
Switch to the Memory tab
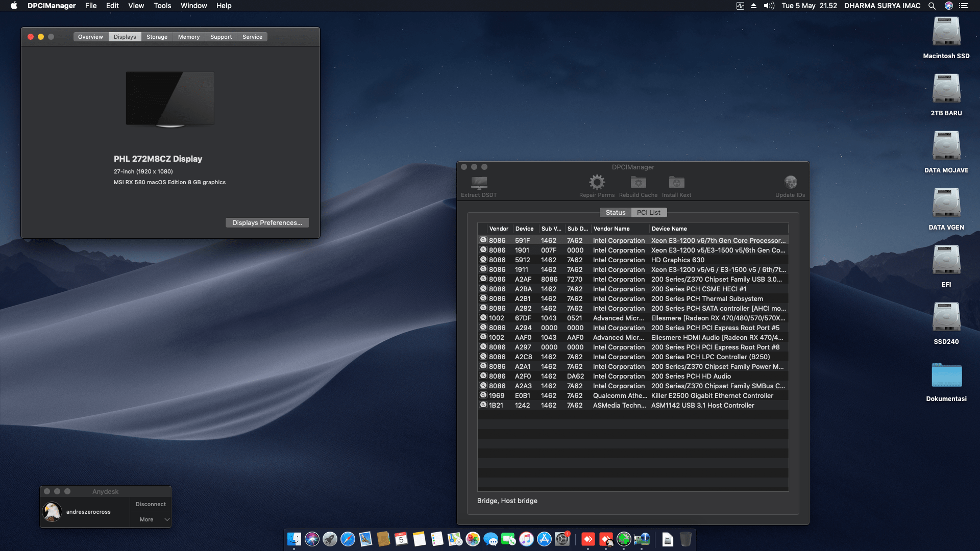(x=189, y=37)
